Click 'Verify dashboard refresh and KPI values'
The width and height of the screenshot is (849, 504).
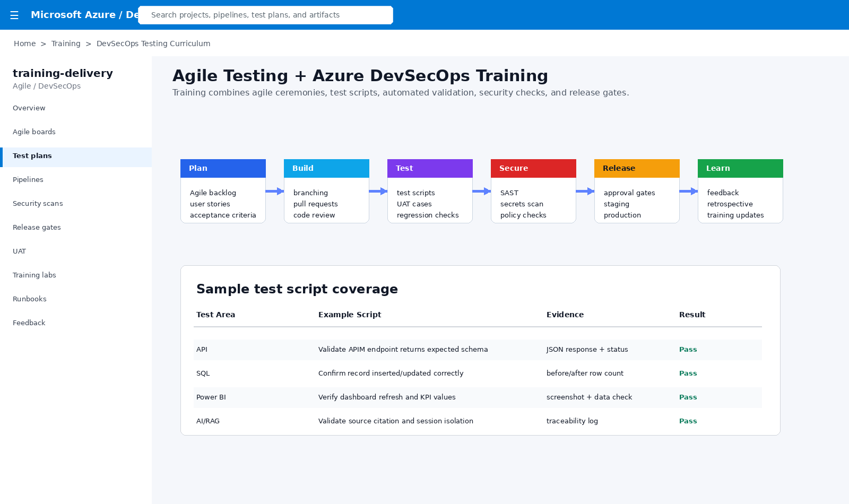tap(387, 397)
